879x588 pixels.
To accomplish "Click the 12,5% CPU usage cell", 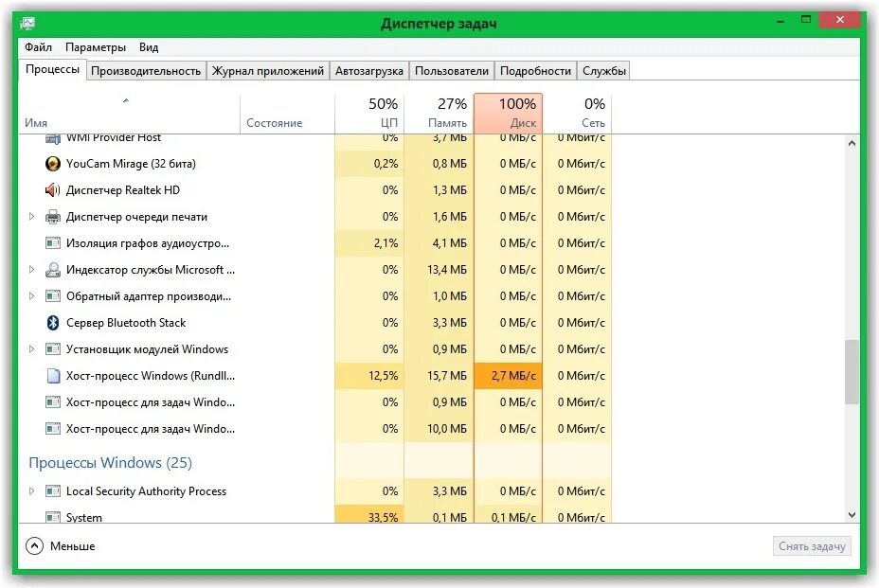I will coord(369,376).
